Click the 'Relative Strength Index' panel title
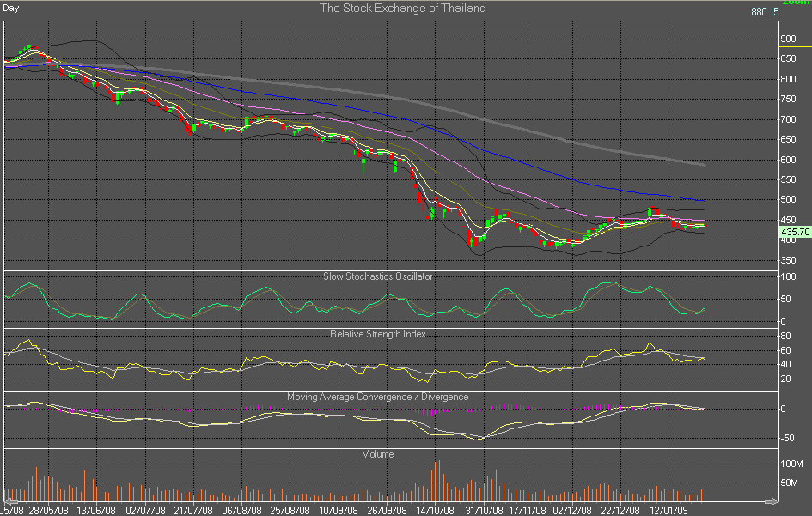This screenshot has height=516, width=812. click(378, 334)
